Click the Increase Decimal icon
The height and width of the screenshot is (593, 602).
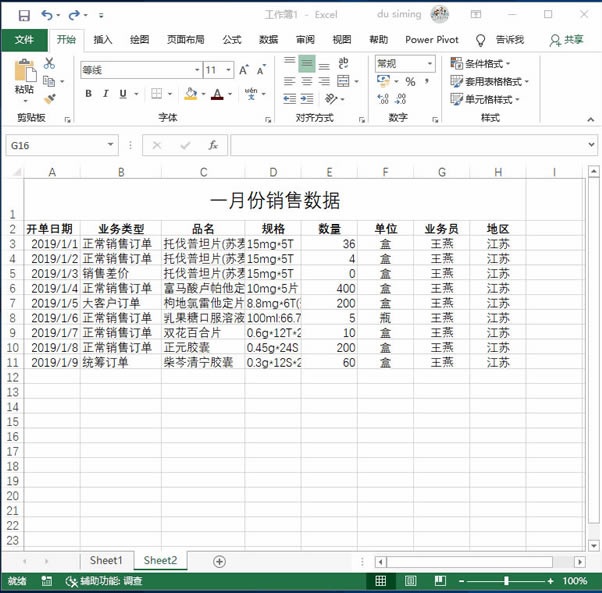point(383,99)
